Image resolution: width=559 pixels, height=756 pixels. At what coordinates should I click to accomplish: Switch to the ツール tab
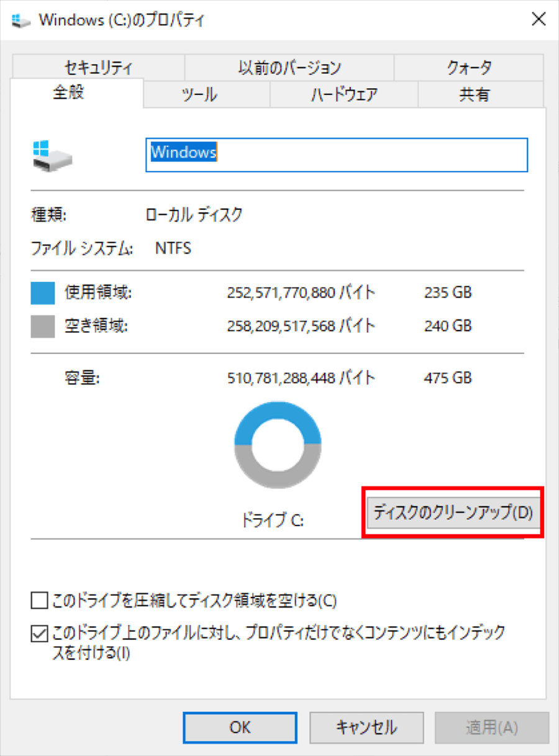pyautogui.click(x=207, y=94)
